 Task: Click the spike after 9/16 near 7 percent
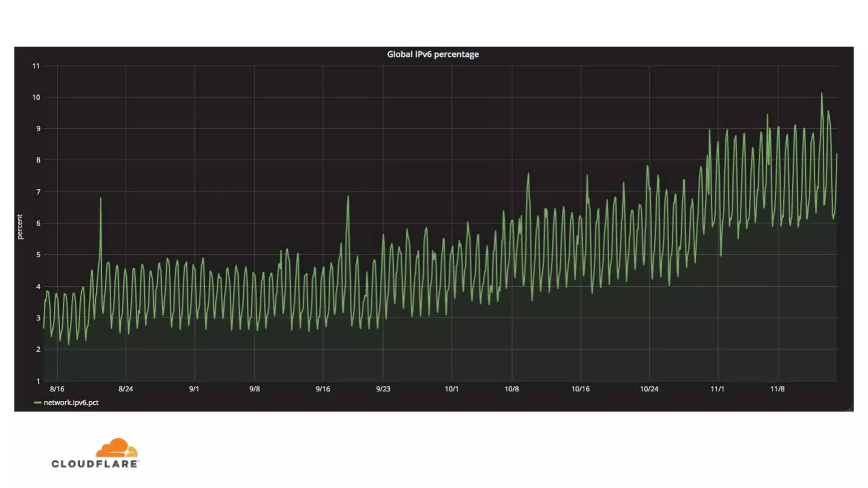(x=348, y=197)
